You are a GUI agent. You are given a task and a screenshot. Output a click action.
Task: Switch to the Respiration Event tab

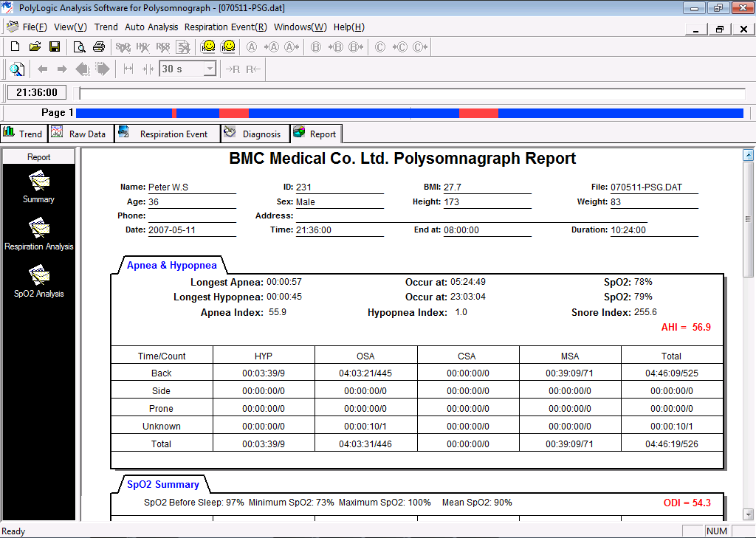coord(168,134)
